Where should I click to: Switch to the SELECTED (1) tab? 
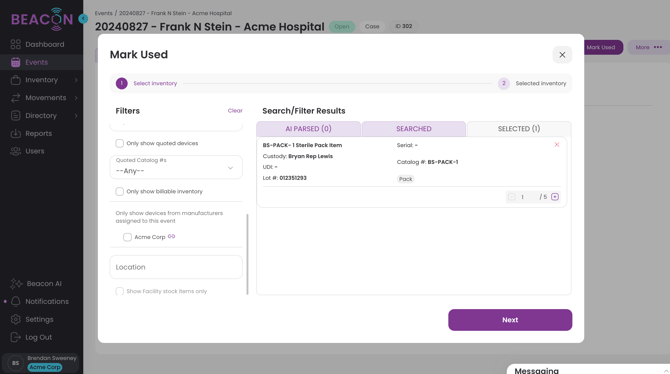[x=519, y=129]
